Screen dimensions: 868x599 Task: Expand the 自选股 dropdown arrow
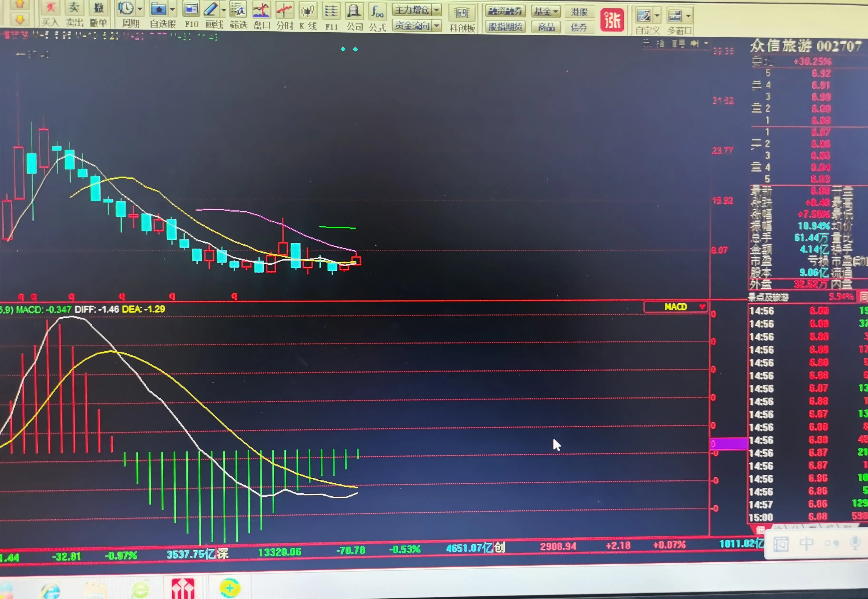(172, 9)
